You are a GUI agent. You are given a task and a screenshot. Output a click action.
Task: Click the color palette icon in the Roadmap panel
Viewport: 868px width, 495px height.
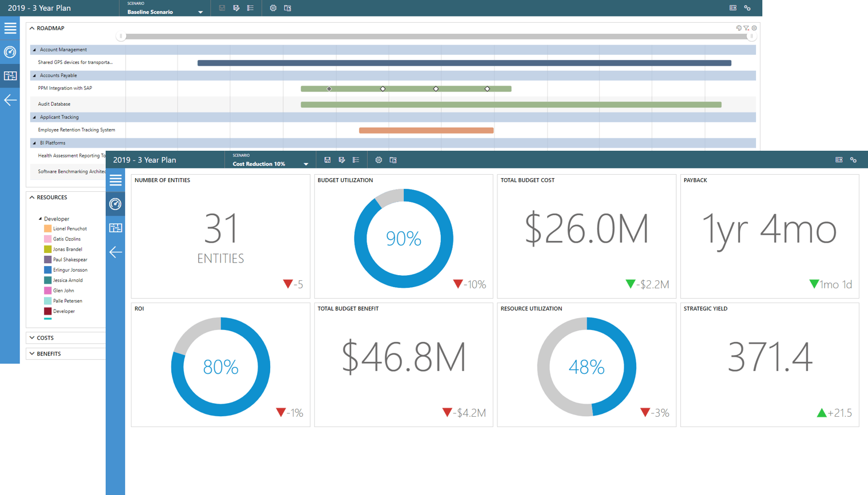point(739,28)
